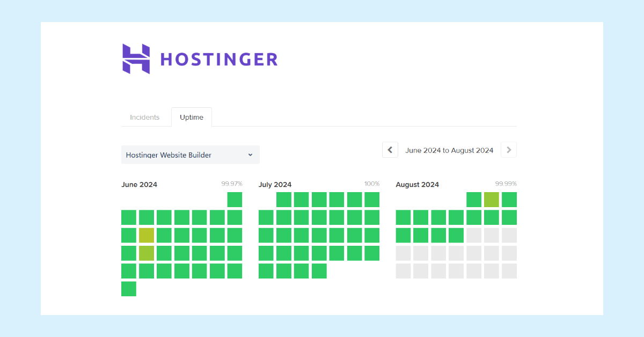Screen dimensions: 644x337
Task: Click the purple Hostinger H logo icon
Action: click(x=136, y=58)
